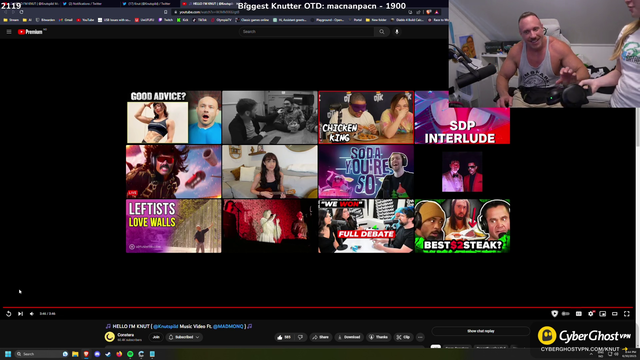
Task: Skip to the next video
Action: (x=20, y=313)
